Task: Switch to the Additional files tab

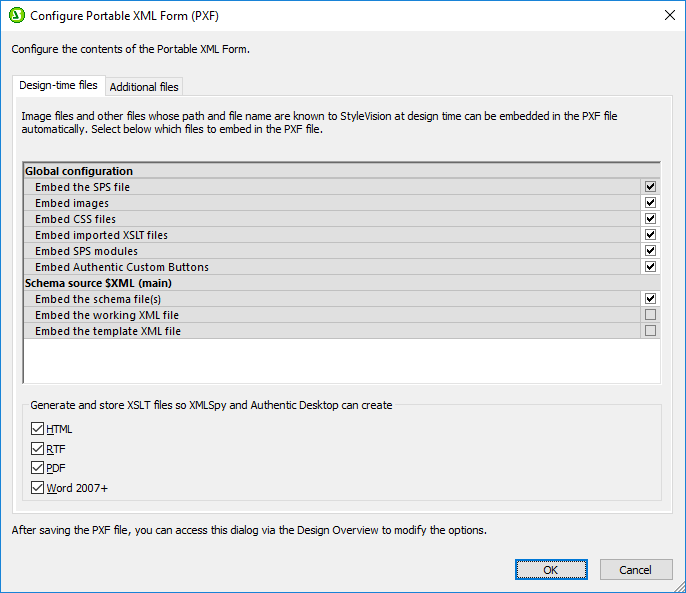Action: pyautogui.click(x=144, y=87)
